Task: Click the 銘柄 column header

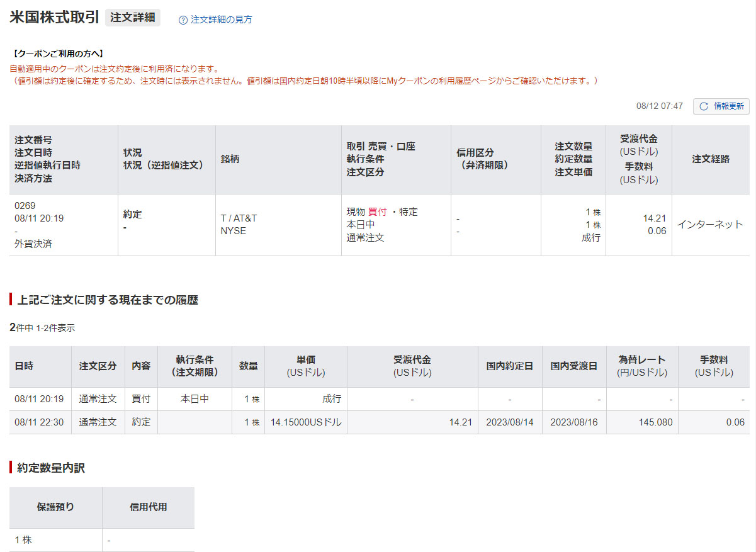Action: pos(230,159)
